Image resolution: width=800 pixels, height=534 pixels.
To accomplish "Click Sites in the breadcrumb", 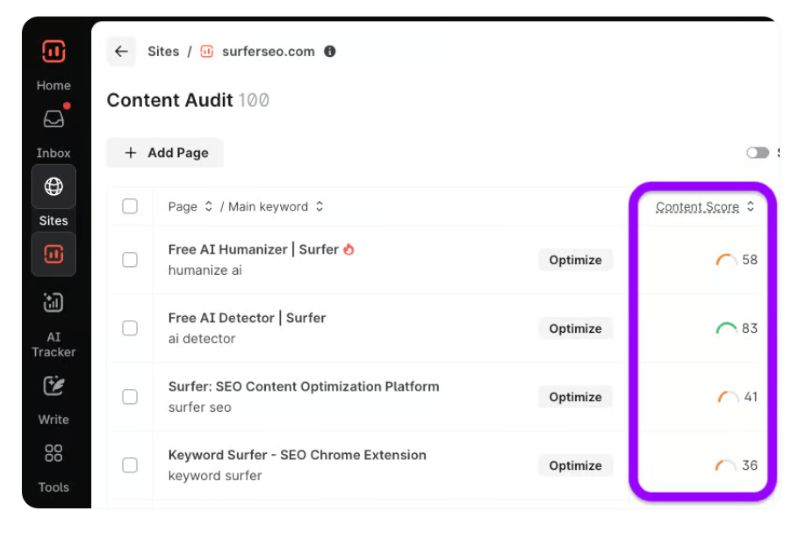I will point(163,52).
